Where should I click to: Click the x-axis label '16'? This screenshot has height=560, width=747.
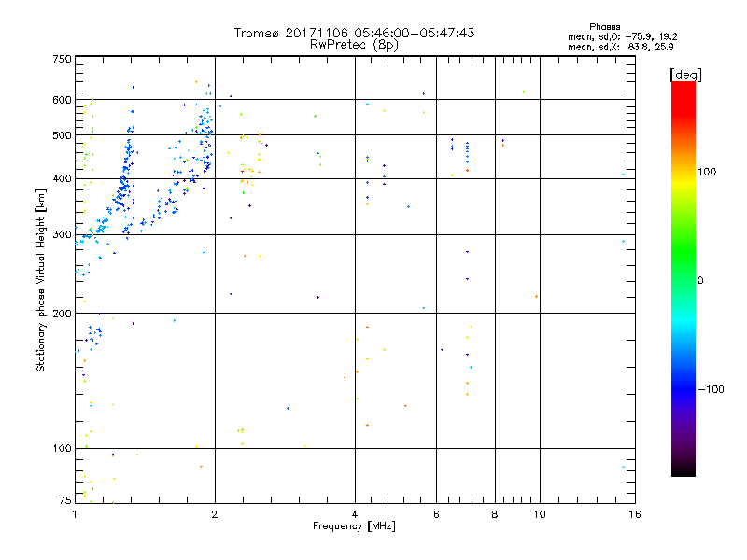(x=635, y=514)
